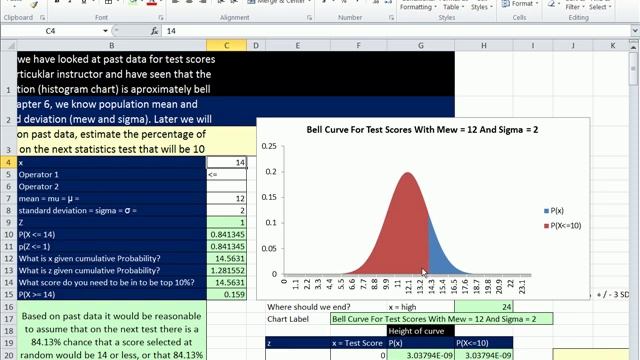Select the P(X >= 14) result 0.159
The image size is (640, 360).
tap(227, 294)
